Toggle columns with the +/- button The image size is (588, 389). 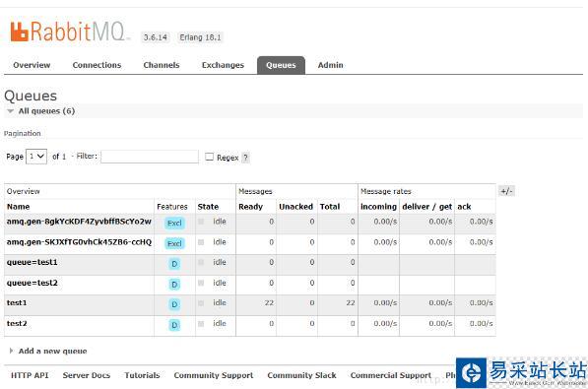click(506, 191)
